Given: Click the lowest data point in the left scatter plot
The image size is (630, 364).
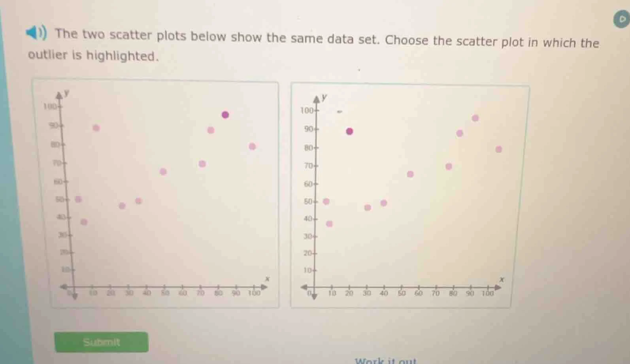Looking at the screenshot, I should [83, 222].
